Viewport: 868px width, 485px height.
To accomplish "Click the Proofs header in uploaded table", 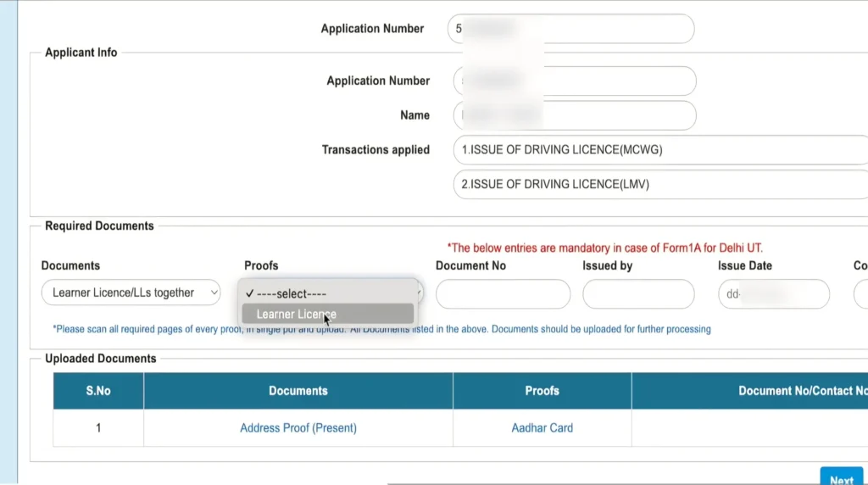I will 542,391.
